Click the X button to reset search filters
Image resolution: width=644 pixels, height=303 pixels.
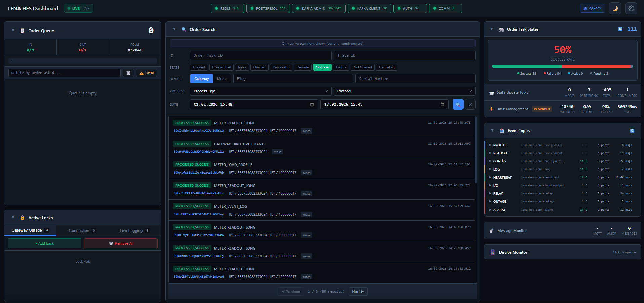pos(470,104)
